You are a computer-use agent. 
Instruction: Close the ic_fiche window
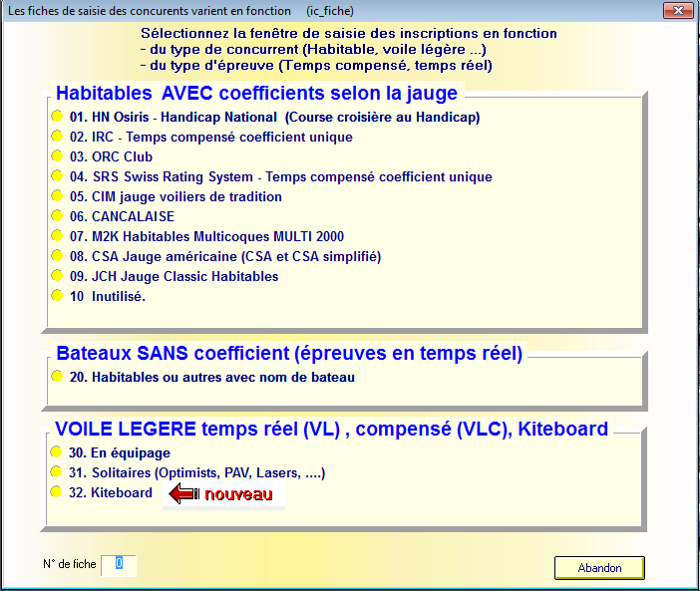click(x=678, y=10)
